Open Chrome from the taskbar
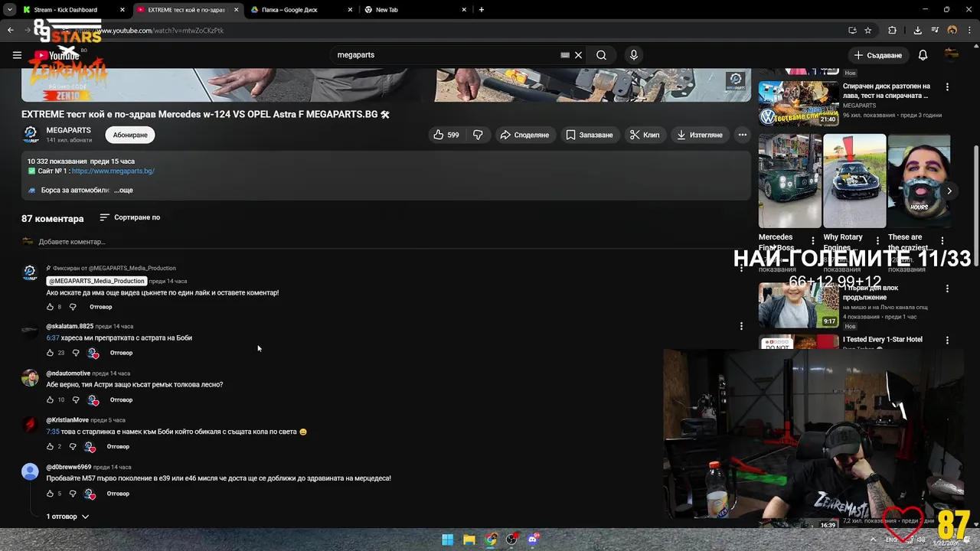 click(x=491, y=540)
